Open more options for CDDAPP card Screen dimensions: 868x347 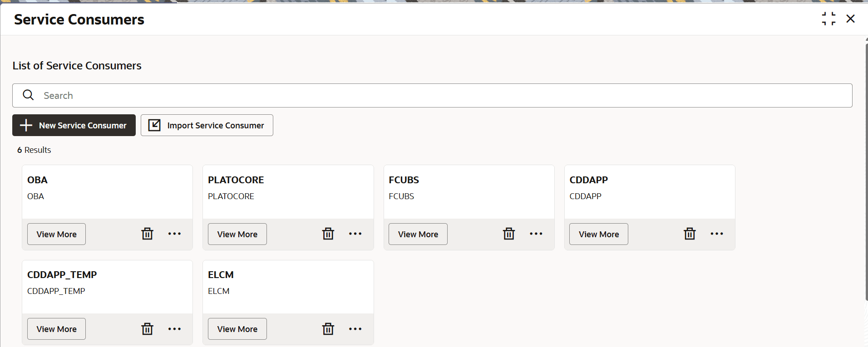[717, 234]
